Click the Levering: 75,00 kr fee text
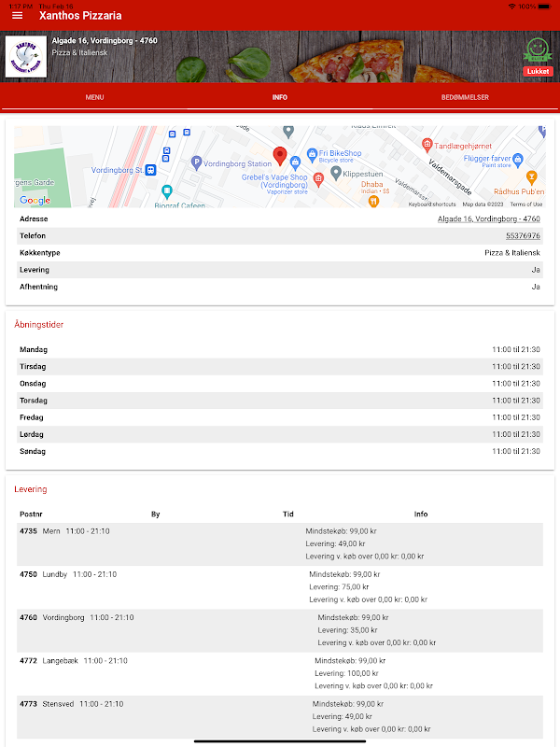This screenshot has height=747, width=560. [x=339, y=587]
